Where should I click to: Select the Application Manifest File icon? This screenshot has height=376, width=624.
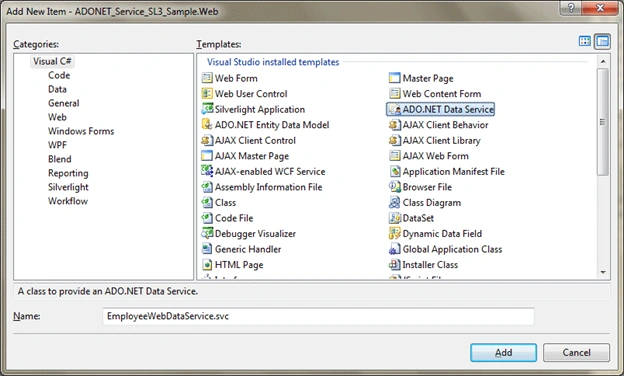(394, 171)
